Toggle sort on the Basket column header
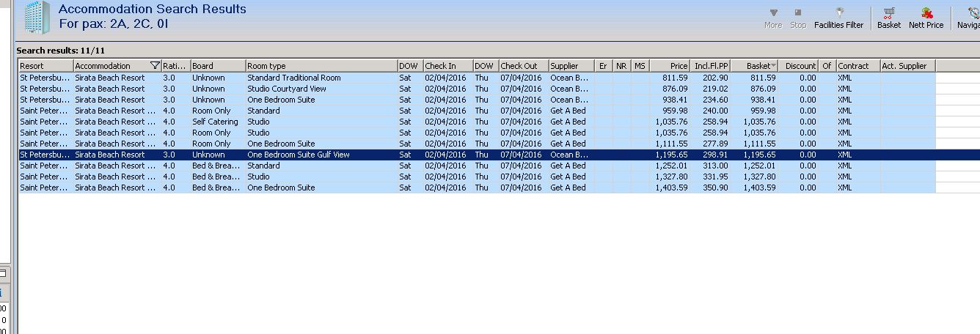The image size is (980, 334). 754,66
